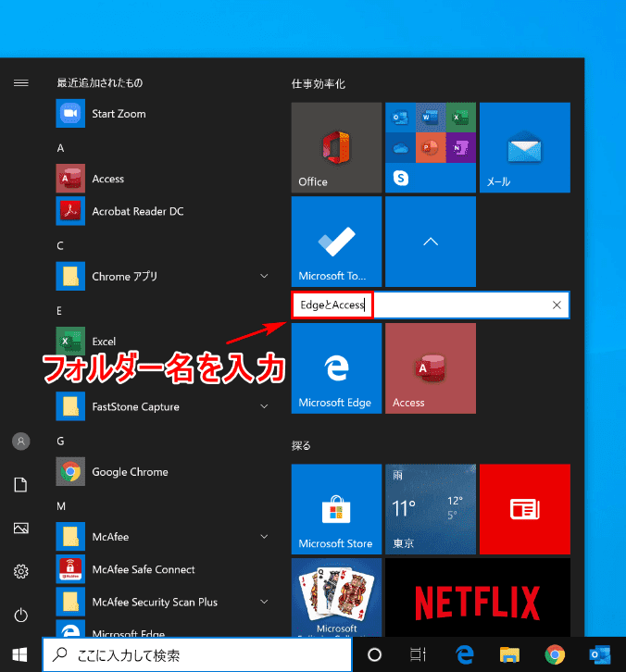Launch Excel from the app list
The height and width of the screenshot is (672, 626).
pyautogui.click(x=163, y=342)
